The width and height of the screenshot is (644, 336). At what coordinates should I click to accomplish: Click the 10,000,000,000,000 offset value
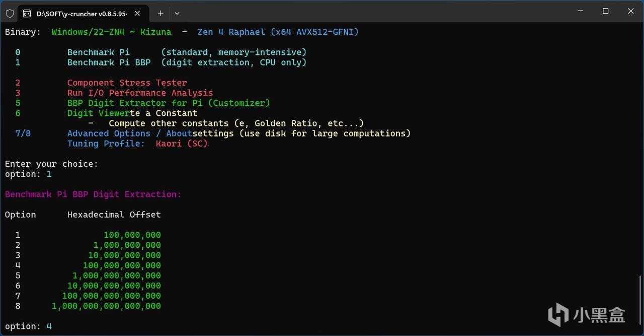114,286
